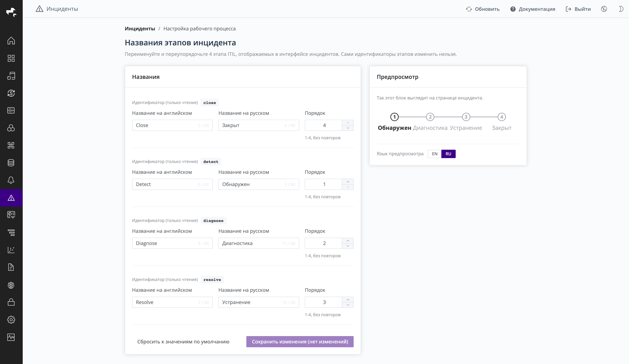Open the modules grid icon in sidebar
Image resolution: width=629 pixels, height=364 pixels.
(11, 145)
